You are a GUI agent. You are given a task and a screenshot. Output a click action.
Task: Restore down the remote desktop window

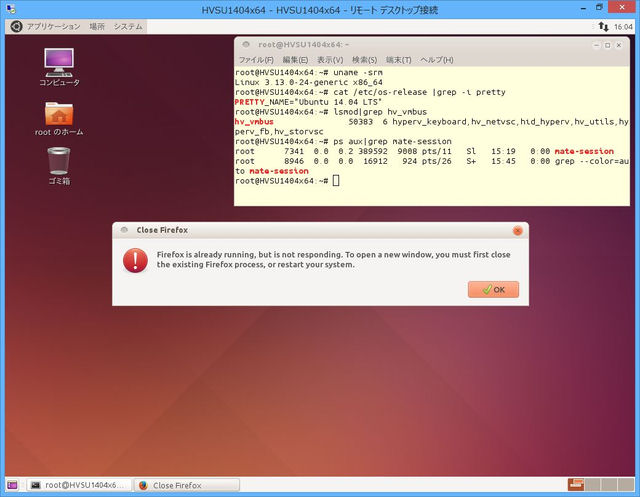coord(599,7)
